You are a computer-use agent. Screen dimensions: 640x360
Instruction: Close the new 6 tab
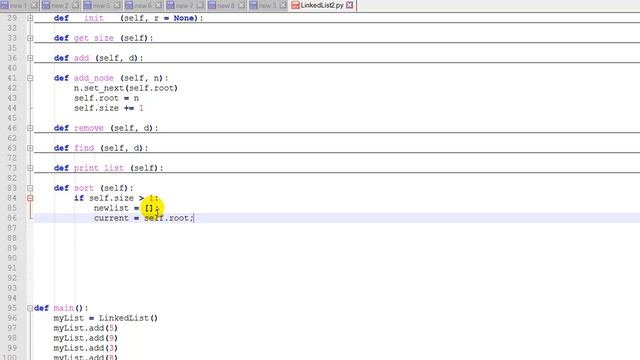click(x=158, y=5)
